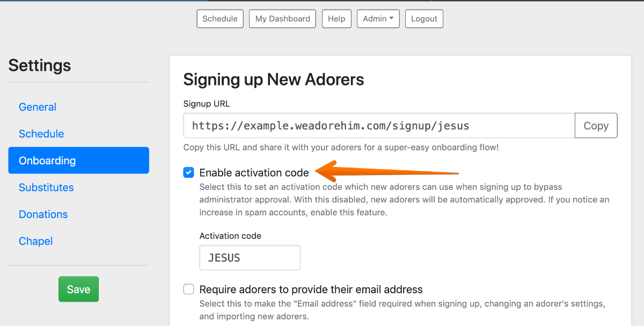This screenshot has width=644, height=326.
Task: Open the Help page
Action: 336,19
